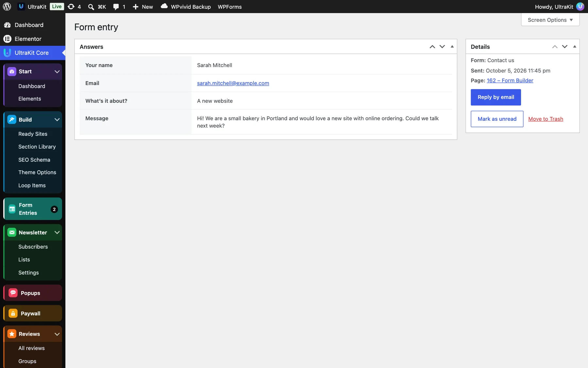588x368 pixels.
Task: Open the Screen Options dropdown
Action: pyautogui.click(x=550, y=20)
